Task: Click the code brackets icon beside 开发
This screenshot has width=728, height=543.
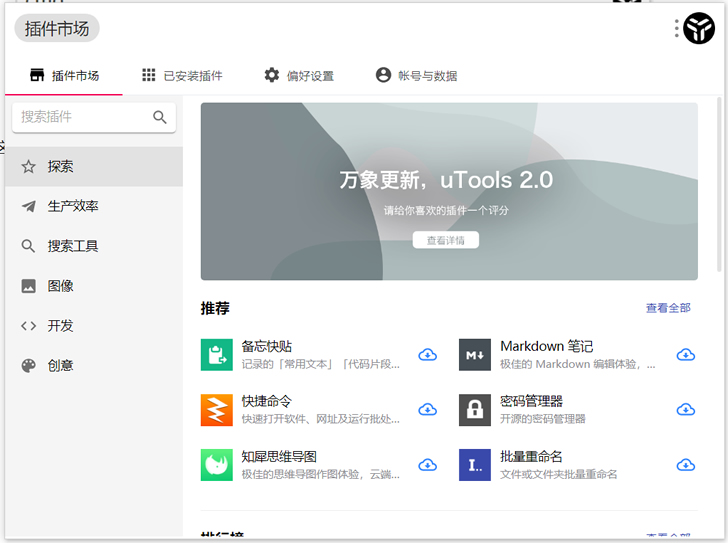Action: click(x=28, y=326)
